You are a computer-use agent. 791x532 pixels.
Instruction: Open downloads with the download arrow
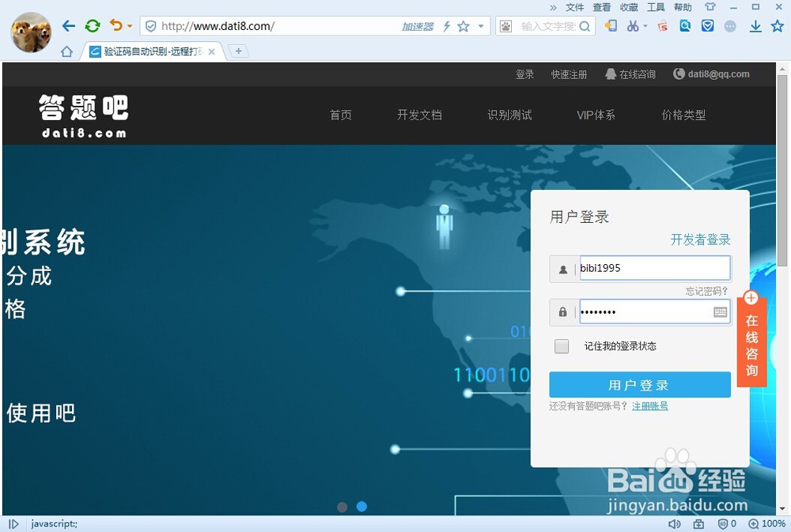tap(755, 26)
